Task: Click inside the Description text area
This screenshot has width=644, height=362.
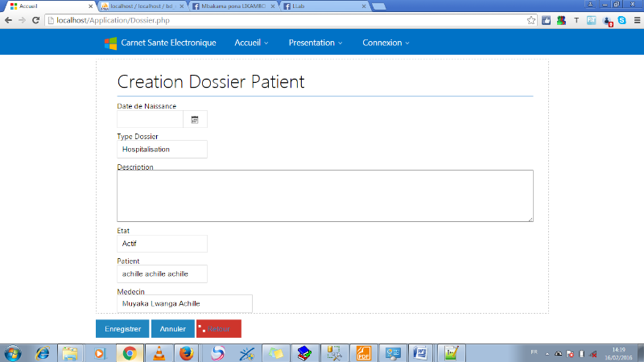Action: pos(325,195)
